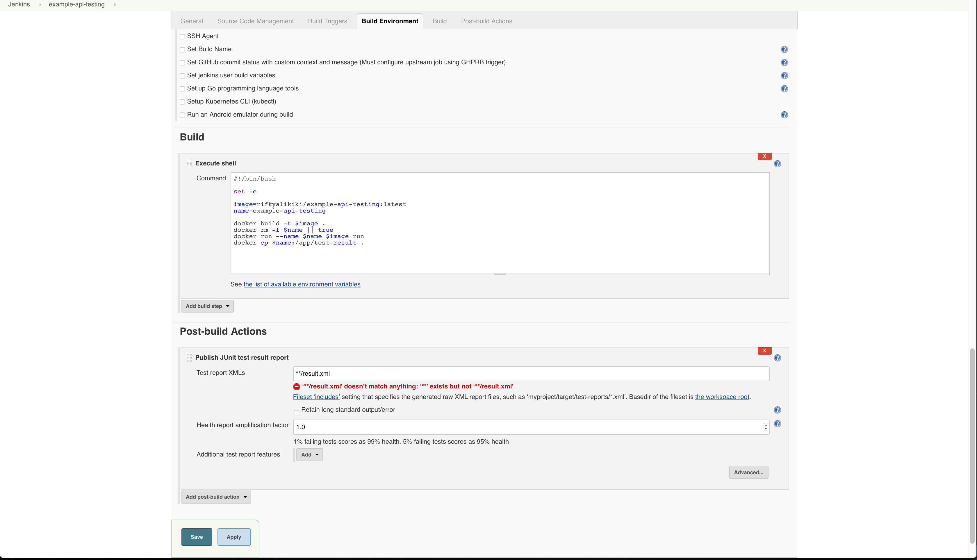This screenshot has height=560, width=977.
Task: Click the command textarea resize handle
Action: [x=500, y=274]
